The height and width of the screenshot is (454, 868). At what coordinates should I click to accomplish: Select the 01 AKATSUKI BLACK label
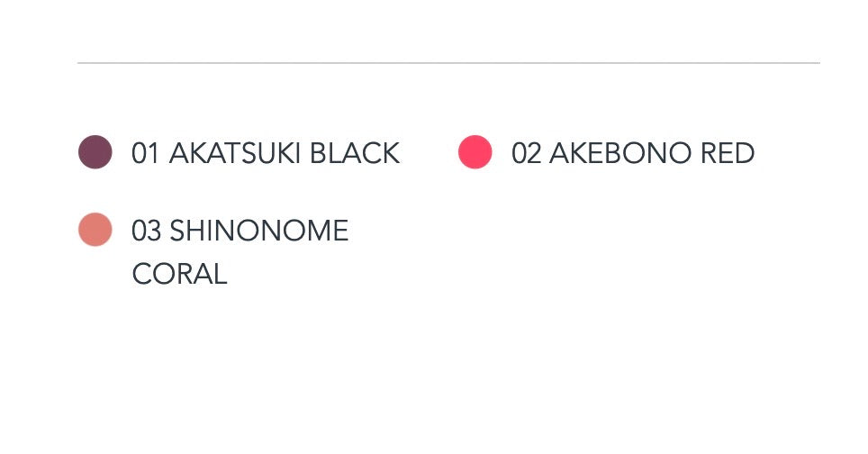coord(265,153)
